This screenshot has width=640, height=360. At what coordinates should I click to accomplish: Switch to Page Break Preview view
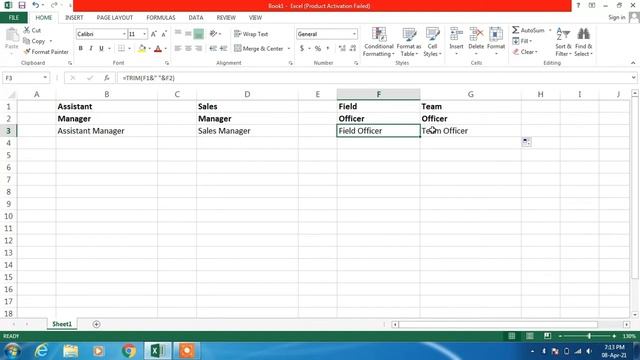point(547,336)
